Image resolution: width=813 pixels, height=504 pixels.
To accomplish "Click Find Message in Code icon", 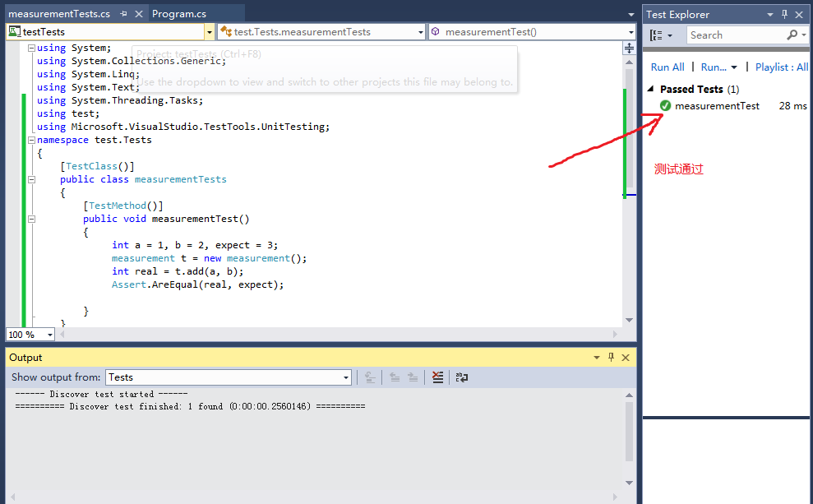I will click(x=370, y=377).
